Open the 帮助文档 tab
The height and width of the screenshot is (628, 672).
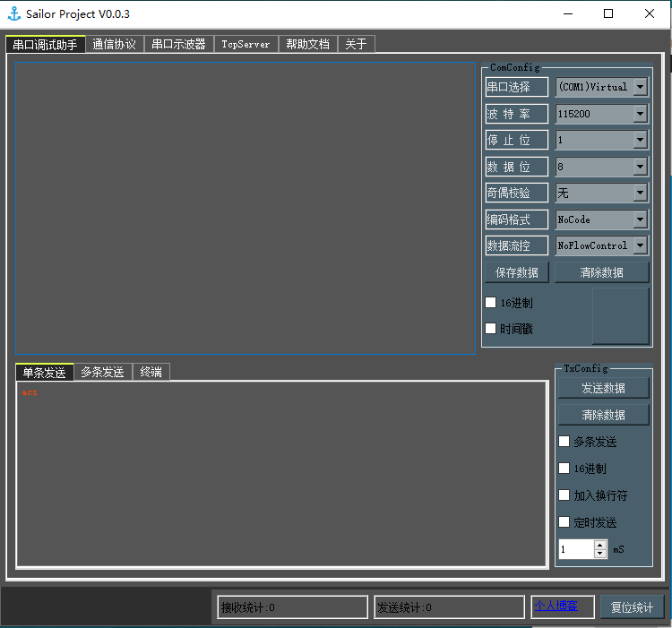coord(307,44)
